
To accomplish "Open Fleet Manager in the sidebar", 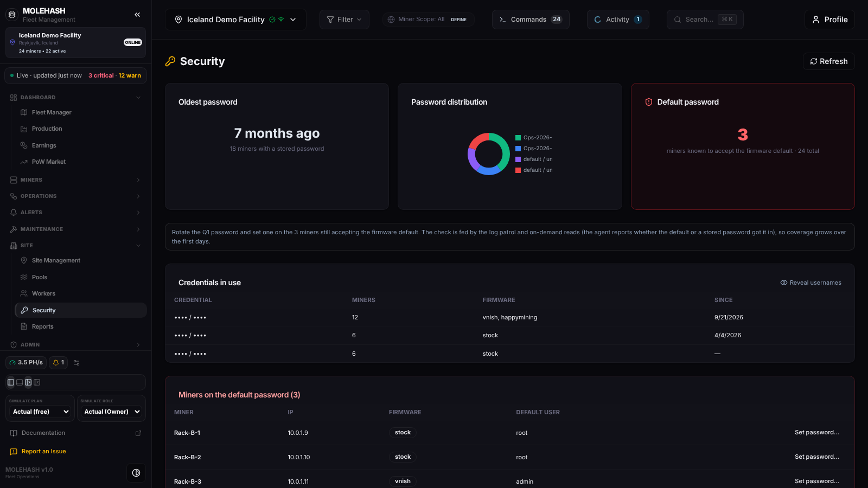I will click(x=81, y=112).
